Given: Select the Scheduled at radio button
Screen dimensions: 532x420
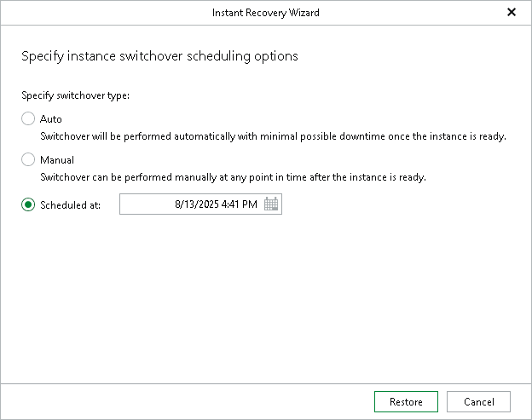Looking at the screenshot, I should pos(28,204).
